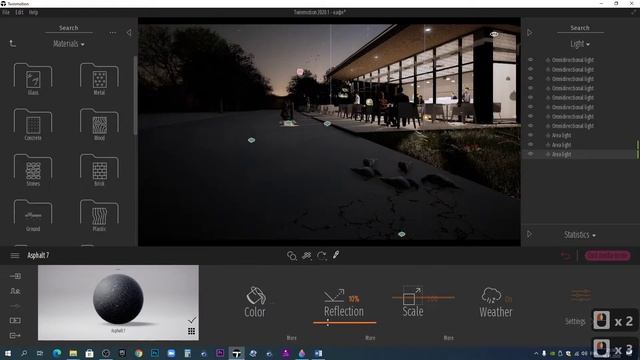Screen dimensions: 640x360
Task: Go back up in the library
Action: tap(13, 43)
